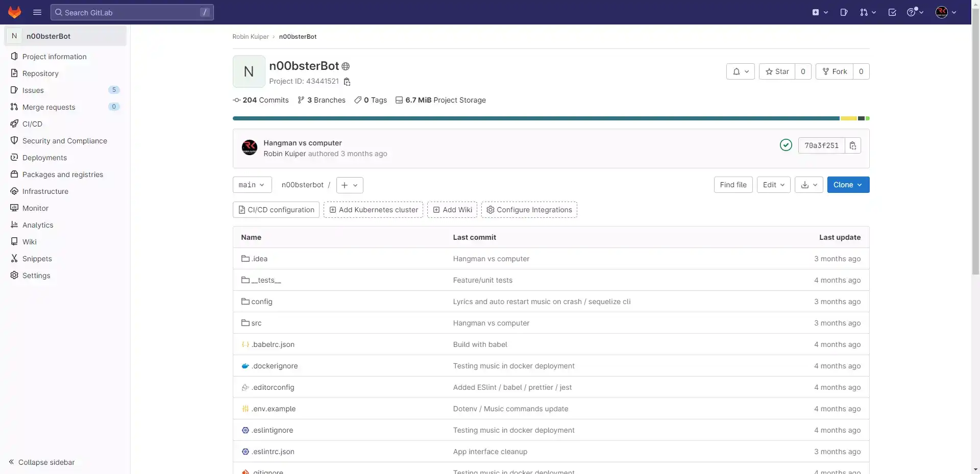Click the Deployments sidebar icon
The image size is (980, 474).
coord(14,158)
